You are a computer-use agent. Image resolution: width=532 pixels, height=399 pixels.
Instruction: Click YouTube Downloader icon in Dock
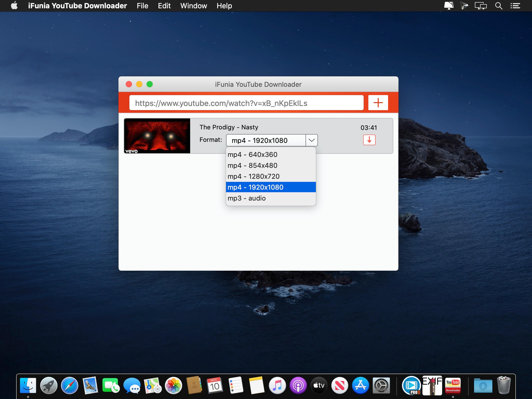coord(453,385)
